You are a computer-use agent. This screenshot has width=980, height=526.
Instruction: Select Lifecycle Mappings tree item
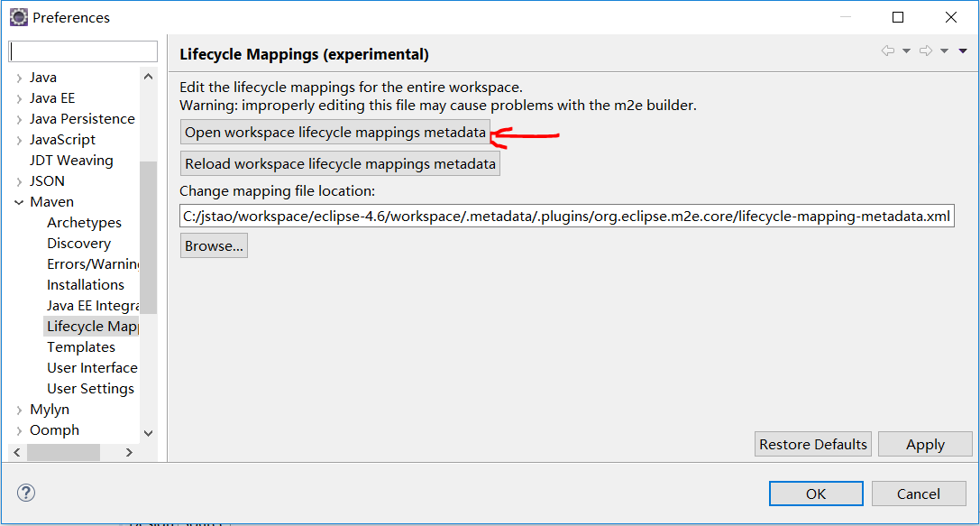coord(92,326)
